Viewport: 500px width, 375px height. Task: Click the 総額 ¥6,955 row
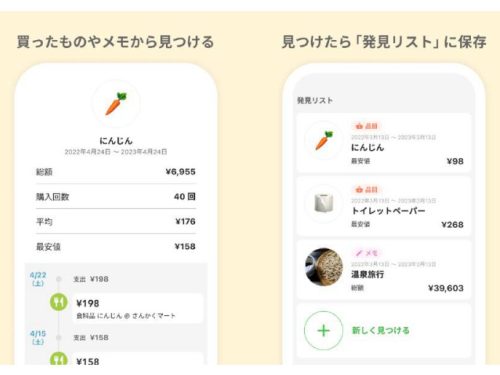coord(116,172)
